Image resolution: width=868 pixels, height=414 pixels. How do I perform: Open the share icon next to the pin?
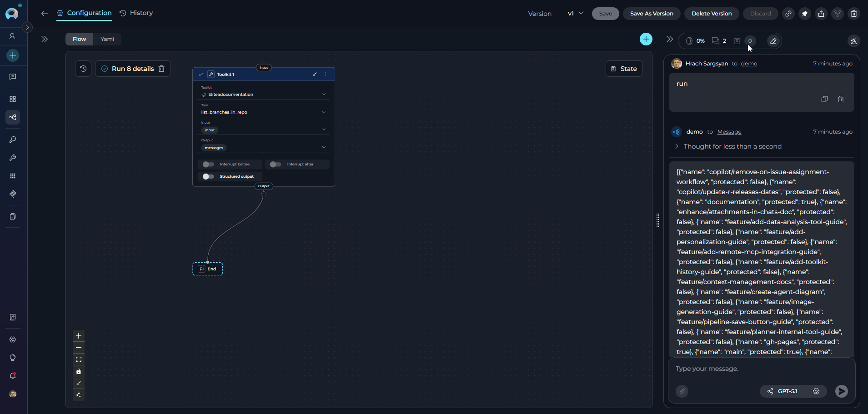point(821,14)
